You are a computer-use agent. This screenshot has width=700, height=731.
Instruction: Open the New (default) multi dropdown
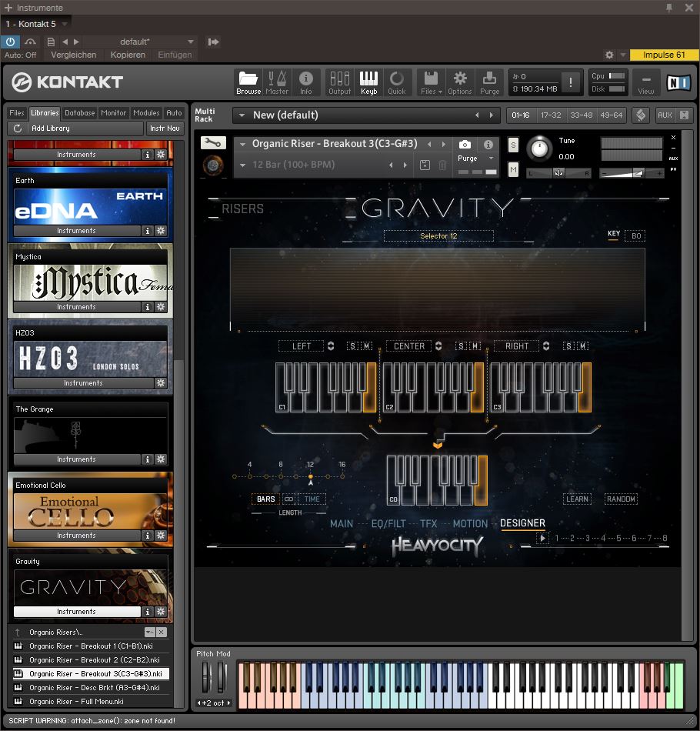[242, 115]
